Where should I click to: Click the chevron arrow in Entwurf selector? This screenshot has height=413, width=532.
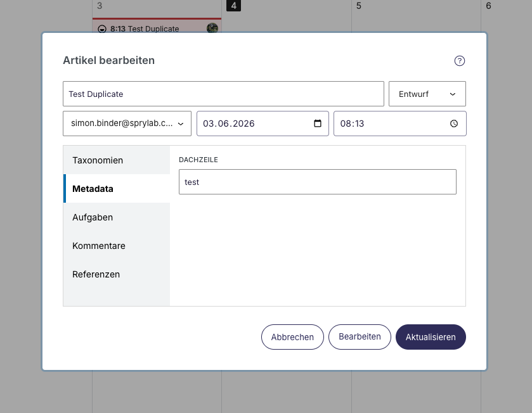(453, 94)
